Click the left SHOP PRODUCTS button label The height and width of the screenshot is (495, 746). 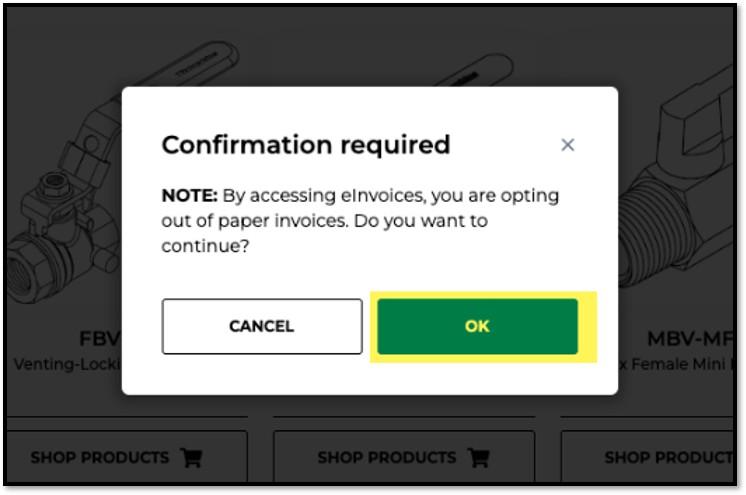click(x=100, y=458)
